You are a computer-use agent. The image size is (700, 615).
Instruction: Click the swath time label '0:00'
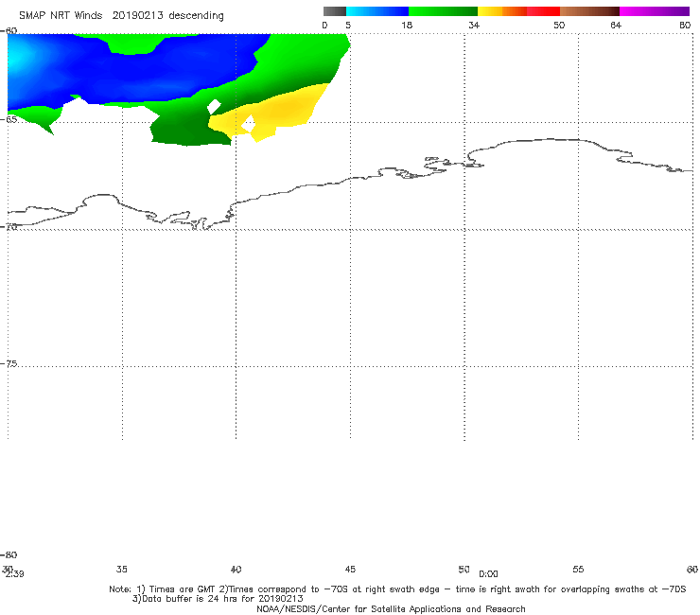488,574
